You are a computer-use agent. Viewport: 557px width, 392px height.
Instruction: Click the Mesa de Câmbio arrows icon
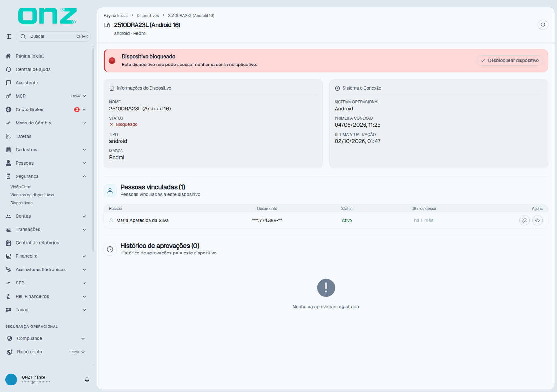coord(8,123)
